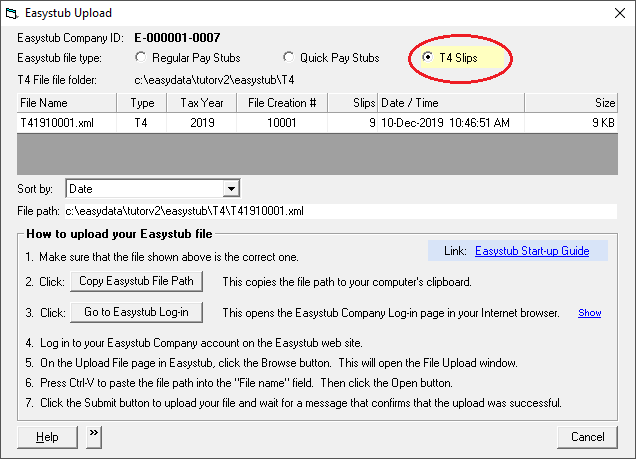Click the Type column header
This screenshot has height=459, width=636.
[x=142, y=103]
